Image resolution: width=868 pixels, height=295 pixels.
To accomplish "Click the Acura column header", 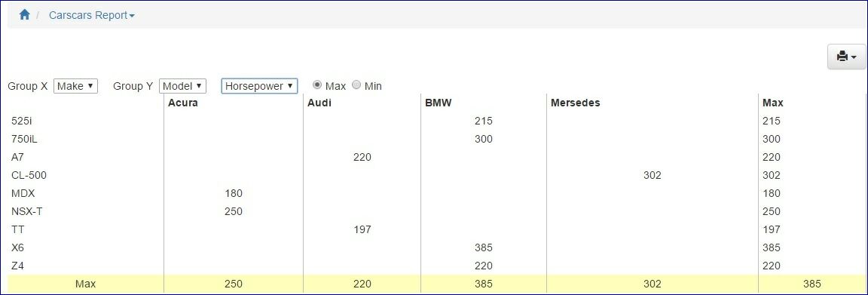I will click(x=183, y=103).
